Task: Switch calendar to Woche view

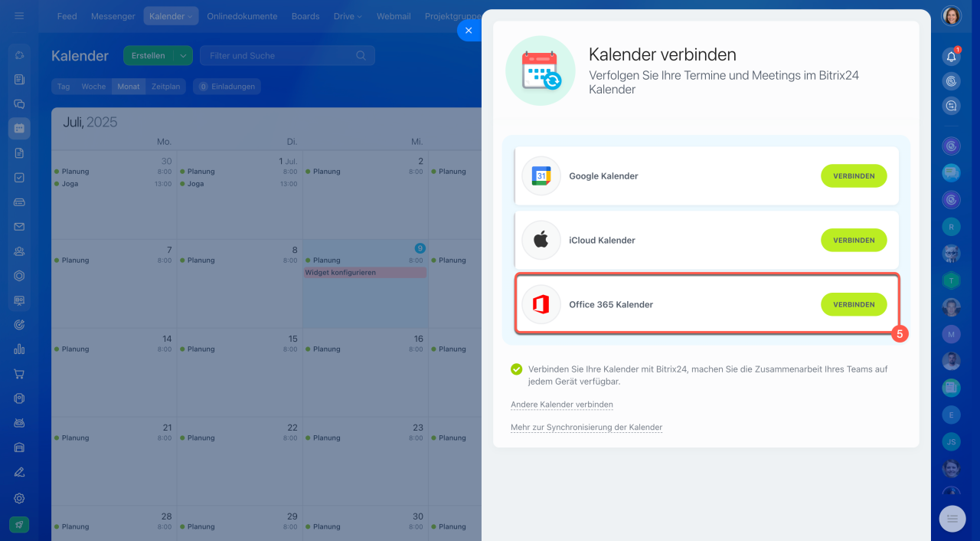Action: tap(93, 87)
